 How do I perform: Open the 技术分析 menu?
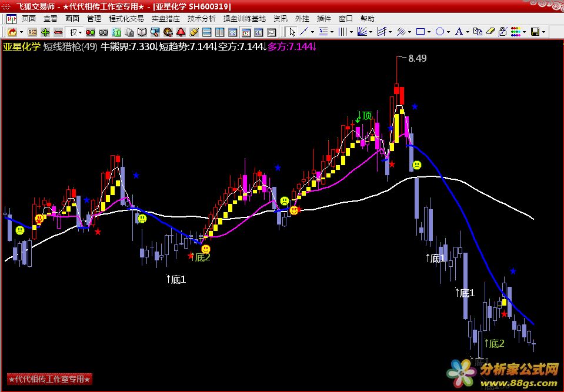pos(201,18)
